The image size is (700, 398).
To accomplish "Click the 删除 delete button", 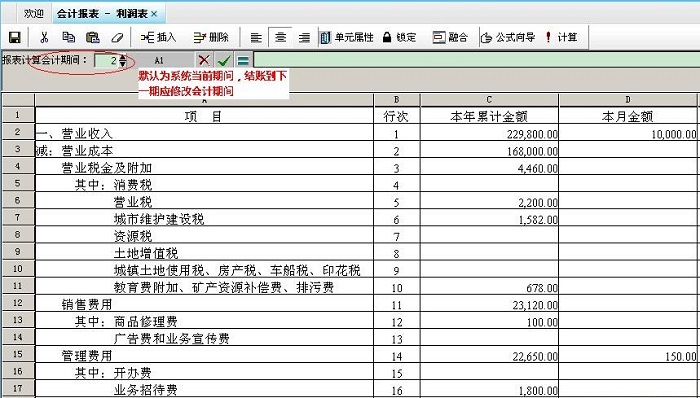I will coord(212,37).
